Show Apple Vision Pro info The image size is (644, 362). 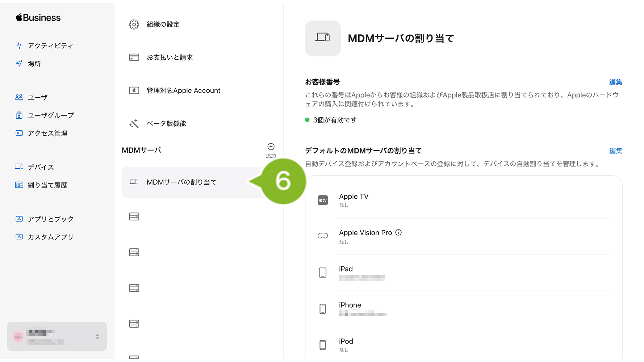pos(398,232)
